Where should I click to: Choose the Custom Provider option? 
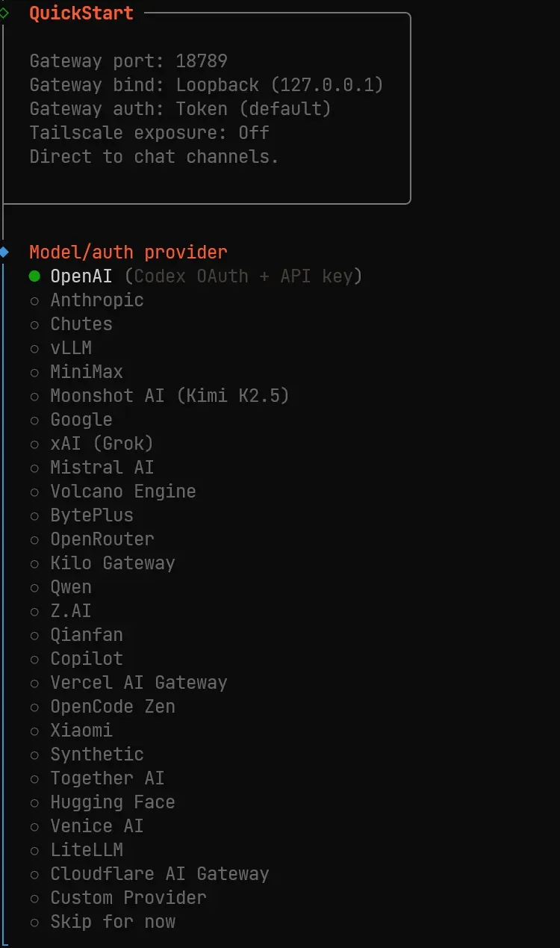click(x=128, y=897)
